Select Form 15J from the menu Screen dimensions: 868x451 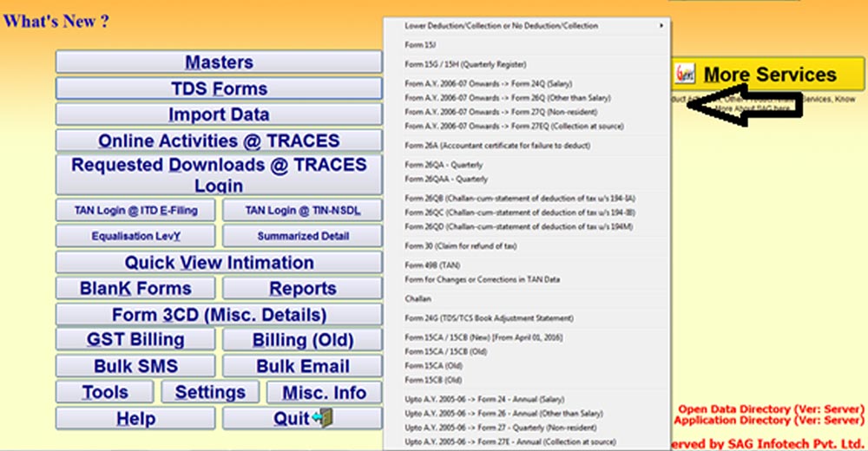click(x=420, y=44)
